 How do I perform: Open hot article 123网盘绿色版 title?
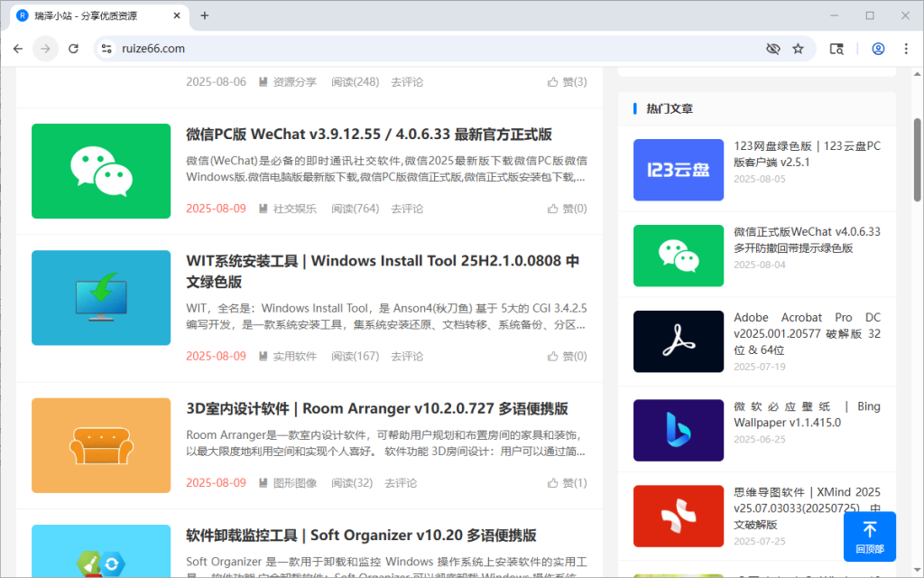[x=807, y=154]
